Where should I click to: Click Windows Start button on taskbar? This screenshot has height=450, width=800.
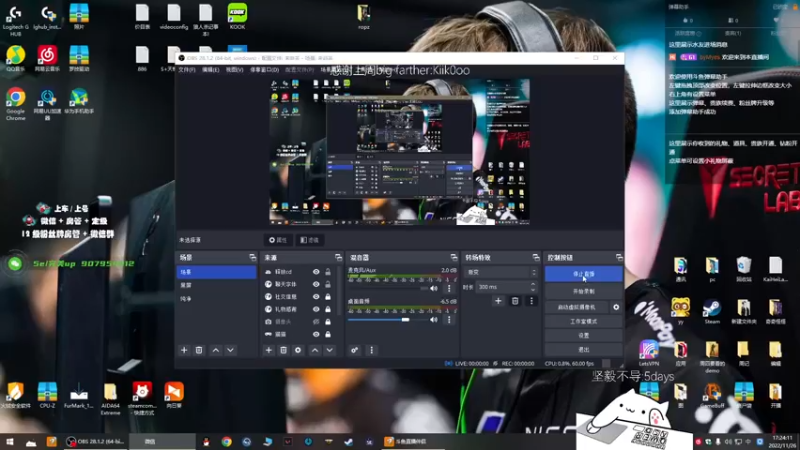click(9, 442)
